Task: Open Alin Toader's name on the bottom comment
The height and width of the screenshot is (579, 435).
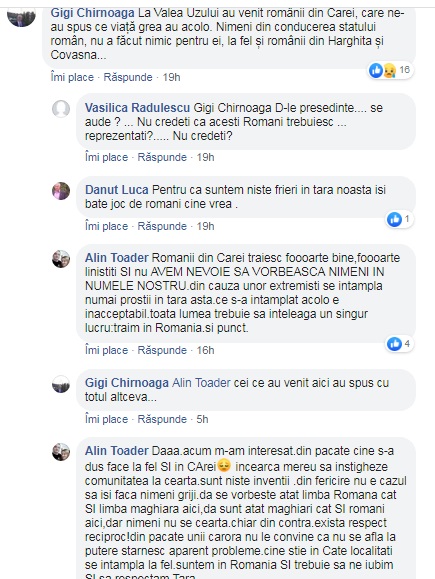Action: point(117,451)
